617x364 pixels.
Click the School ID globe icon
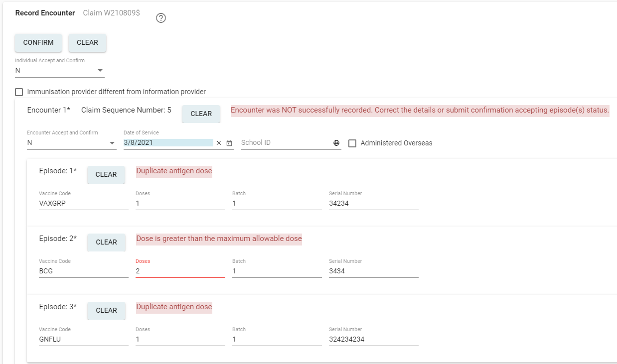[x=336, y=143]
